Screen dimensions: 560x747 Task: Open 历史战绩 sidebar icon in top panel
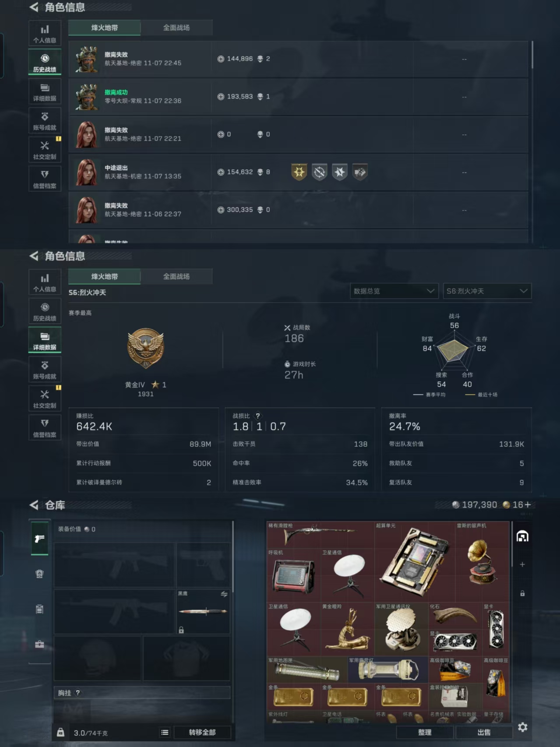tap(45, 62)
